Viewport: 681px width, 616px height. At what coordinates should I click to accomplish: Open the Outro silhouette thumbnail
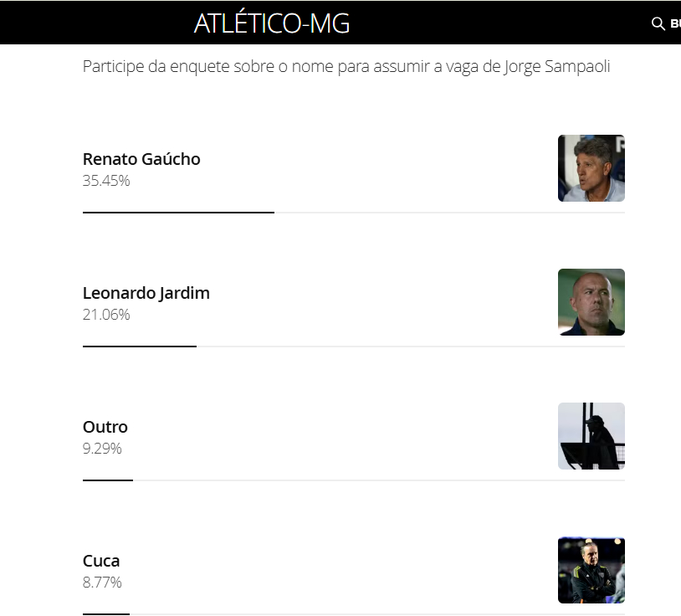(591, 436)
